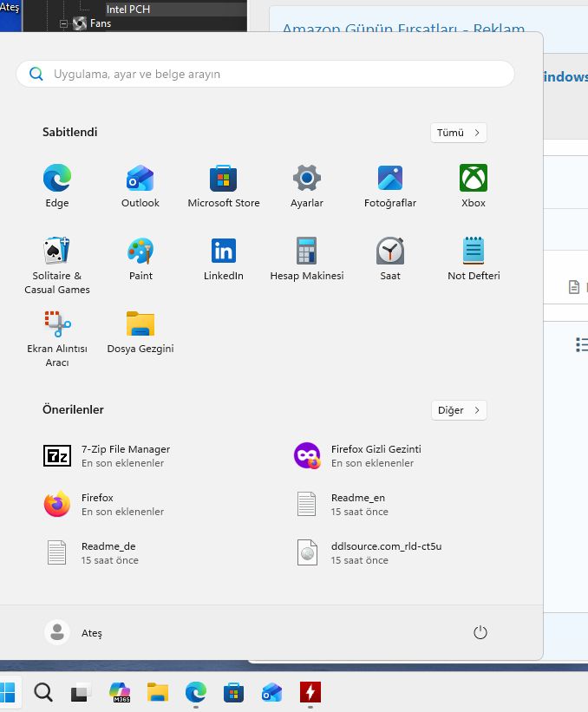Open ddlsource.com_rld-ct5u file
Screen dimensions: 588x712
[369, 553]
